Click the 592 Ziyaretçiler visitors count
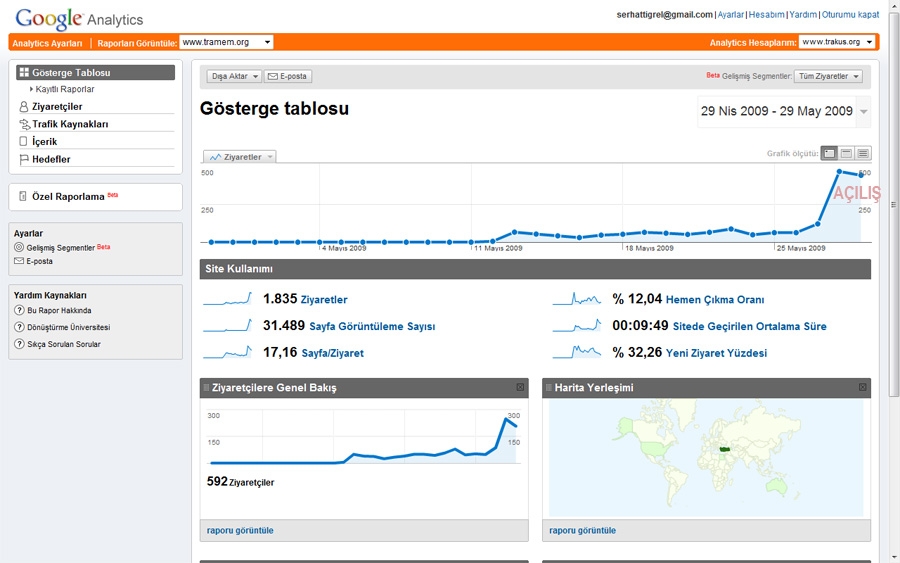 [x=240, y=482]
